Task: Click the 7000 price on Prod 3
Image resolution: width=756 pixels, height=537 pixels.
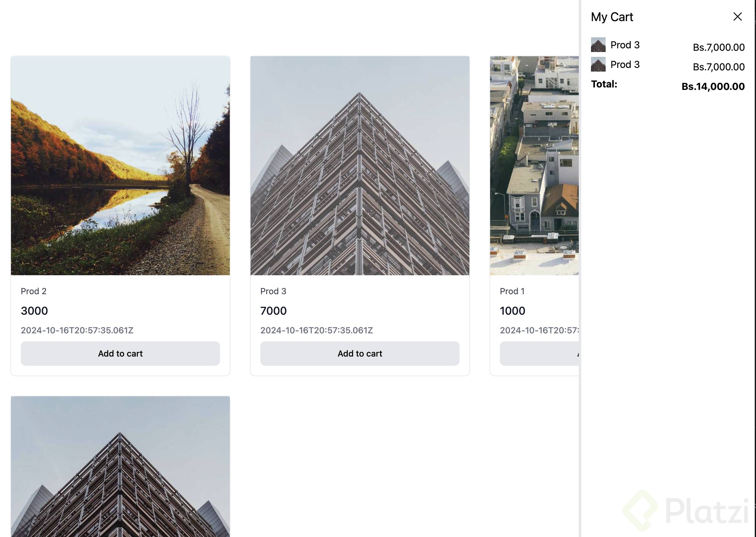Action: pyautogui.click(x=273, y=311)
